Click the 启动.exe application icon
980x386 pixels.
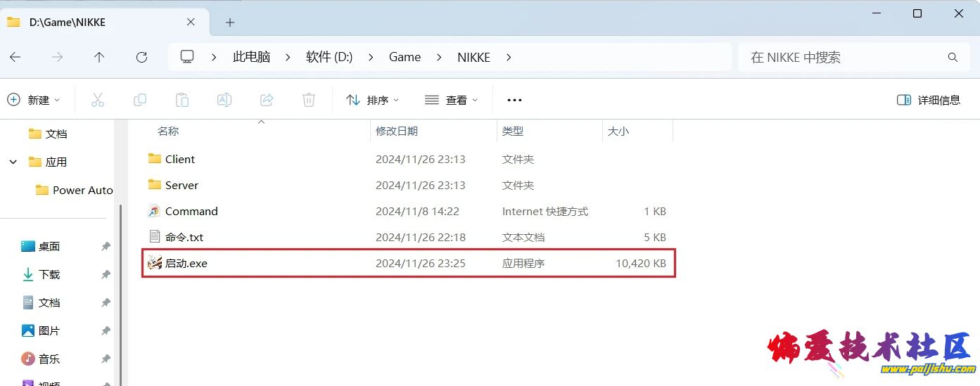[155, 263]
